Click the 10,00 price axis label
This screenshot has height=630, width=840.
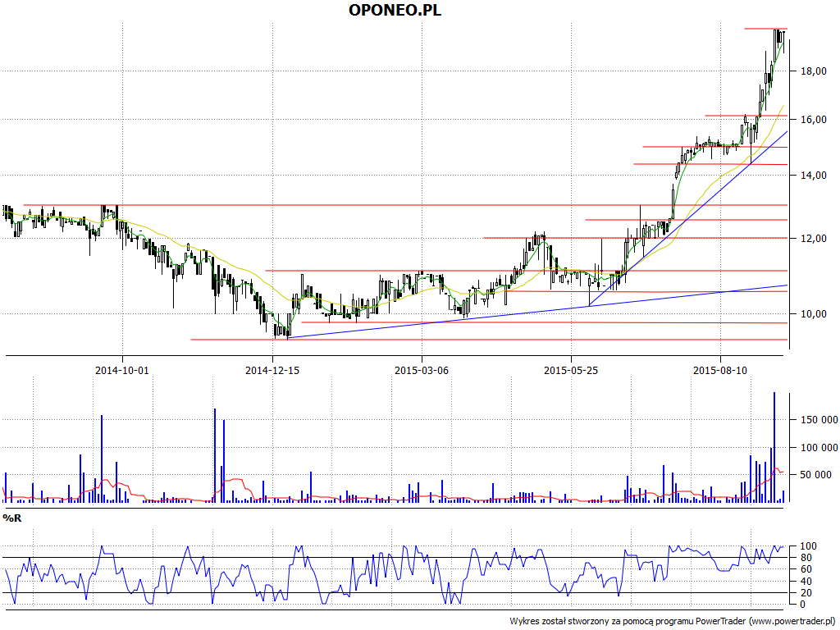(x=813, y=314)
